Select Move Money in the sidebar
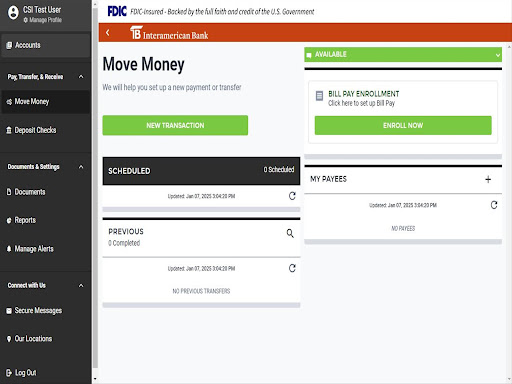Image resolution: width=512 pixels, height=384 pixels. click(x=45, y=102)
